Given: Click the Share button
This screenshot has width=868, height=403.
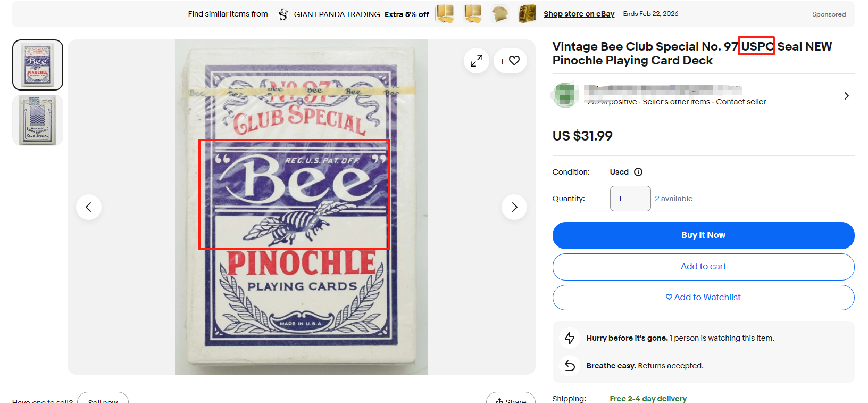Looking at the screenshot, I should point(511,399).
